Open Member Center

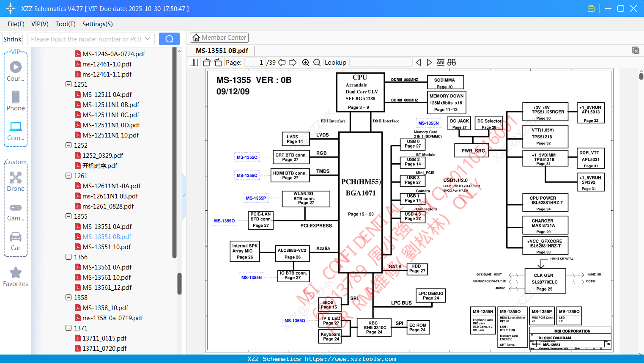pos(219,38)
